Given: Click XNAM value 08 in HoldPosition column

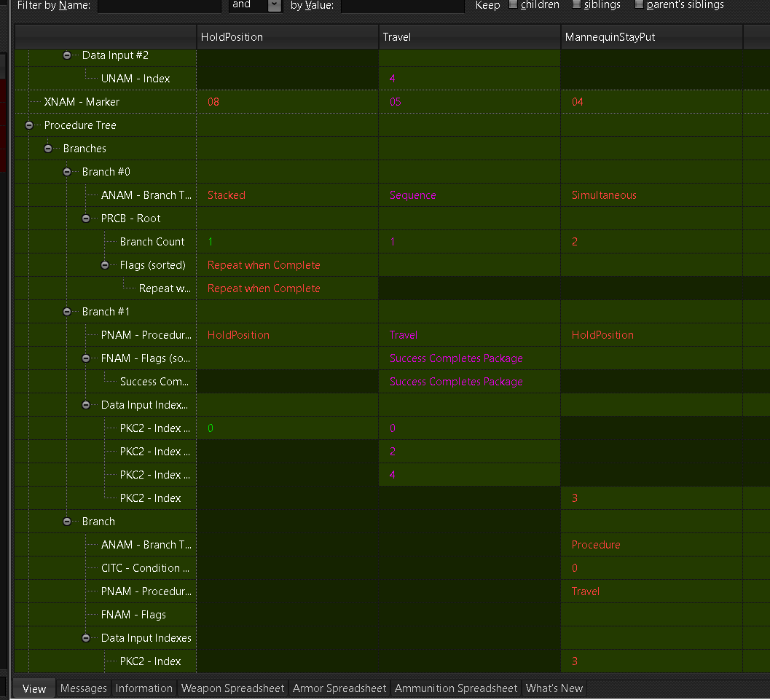Looking at the screenshot, I should tap(288, 102).
